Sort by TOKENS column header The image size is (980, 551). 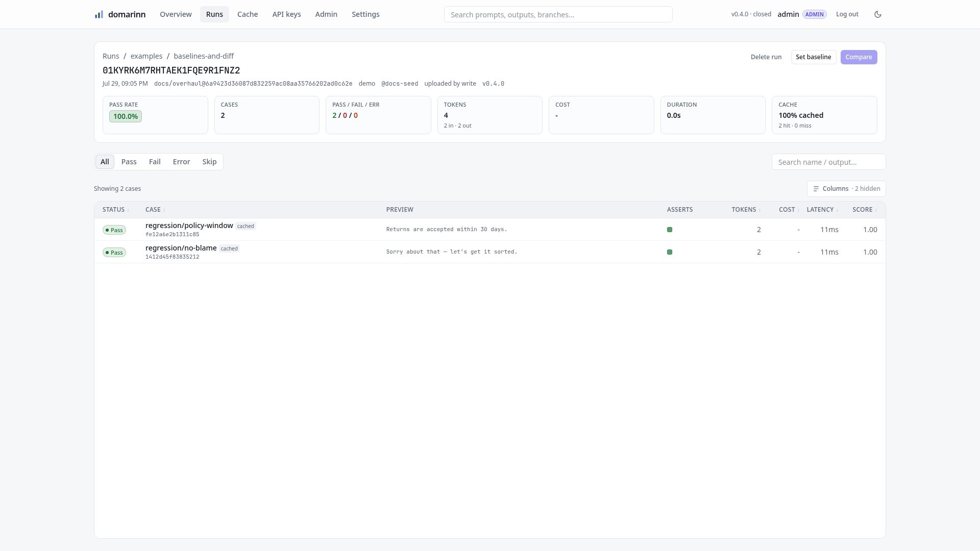[746, 210]
